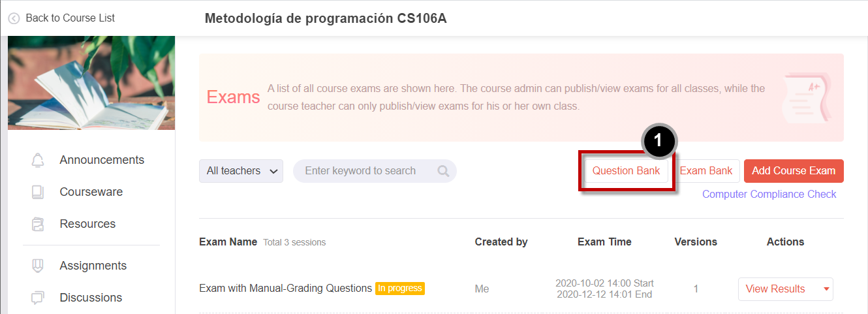The image size is (868, 314).
Task: Click the course cover book thumbnail
Action: [x=91, y=83]
